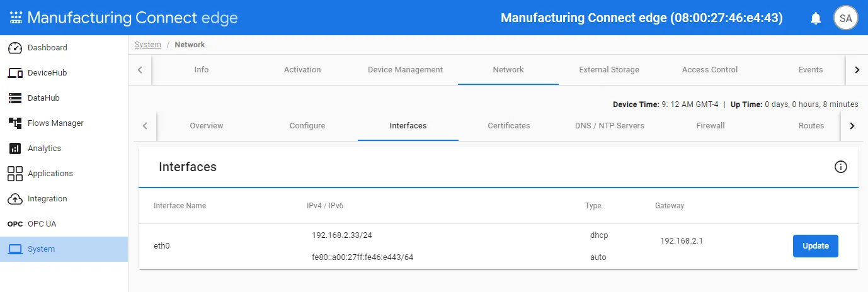Image resolution: width=868 pixels, height=292 pixels.
Task: Select Analytics in the sidebar
Action: [x=44, y=149]
